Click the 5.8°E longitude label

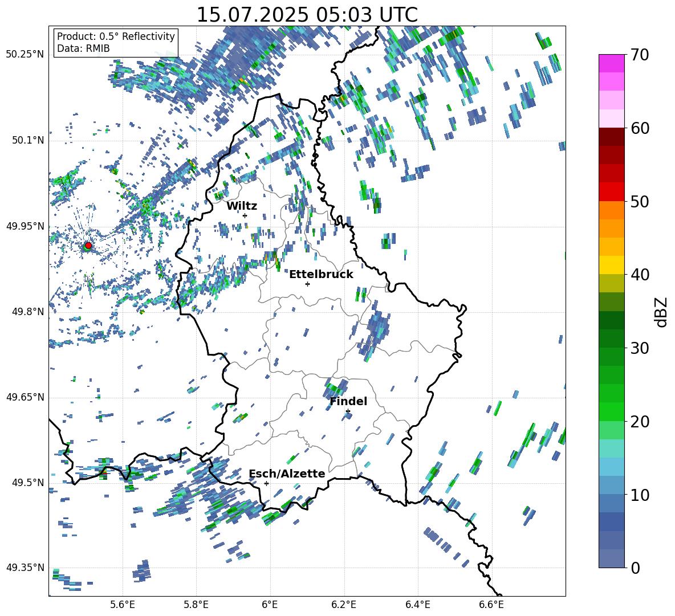point(196,605)
